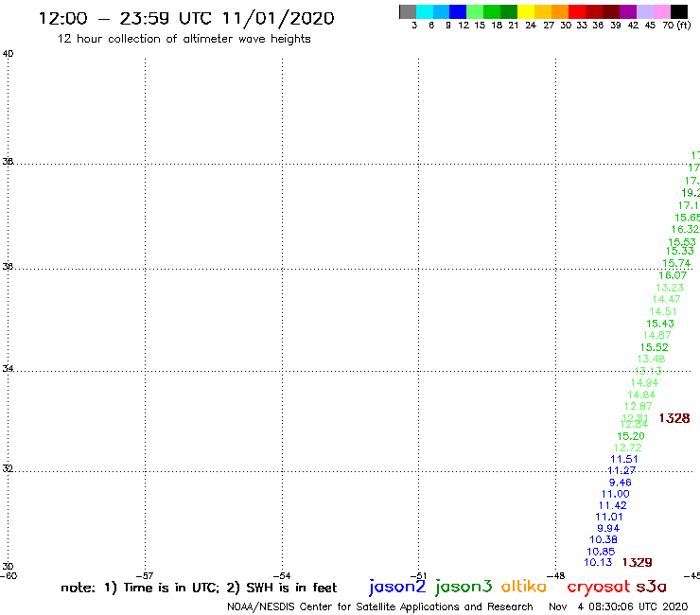
Task: Select the -48 longitude axis label
Action: [x=555, y=576]
